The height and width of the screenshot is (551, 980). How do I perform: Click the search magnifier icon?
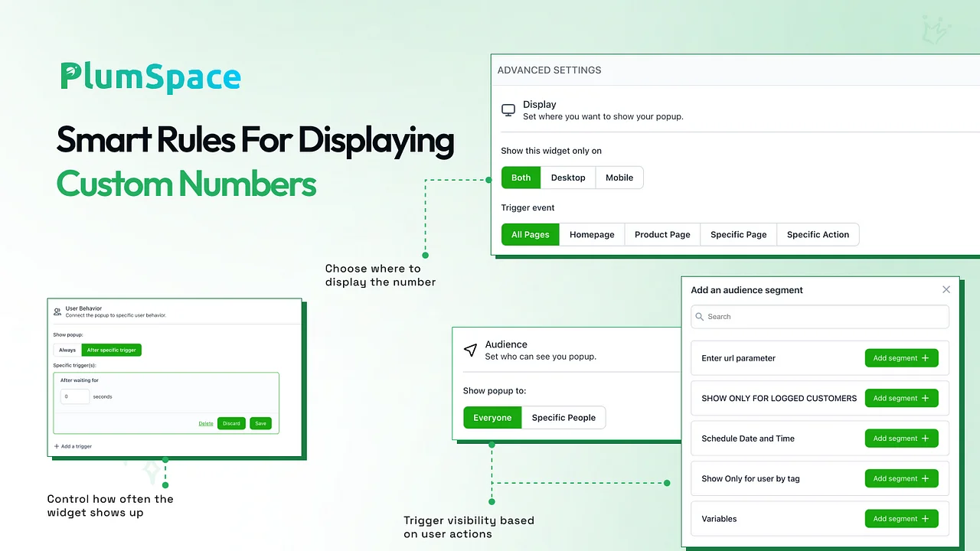click(699, 317)
